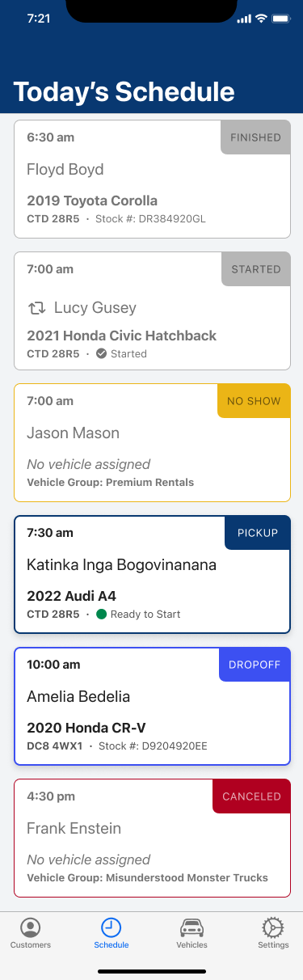This screenshot has height=980, width=303.
Task: Tap the green Ready to Start dot
Action: tap(101, 615)
